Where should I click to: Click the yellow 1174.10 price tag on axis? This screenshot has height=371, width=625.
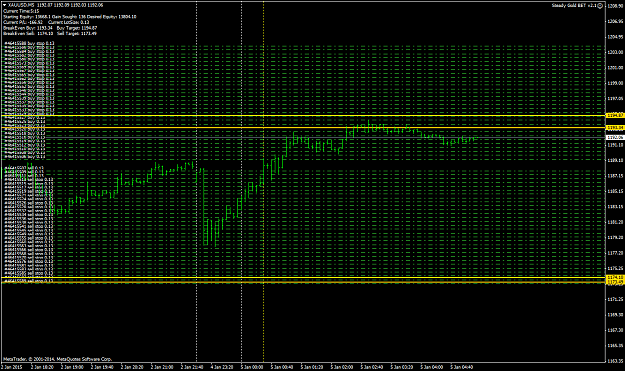tap(615, 277)
